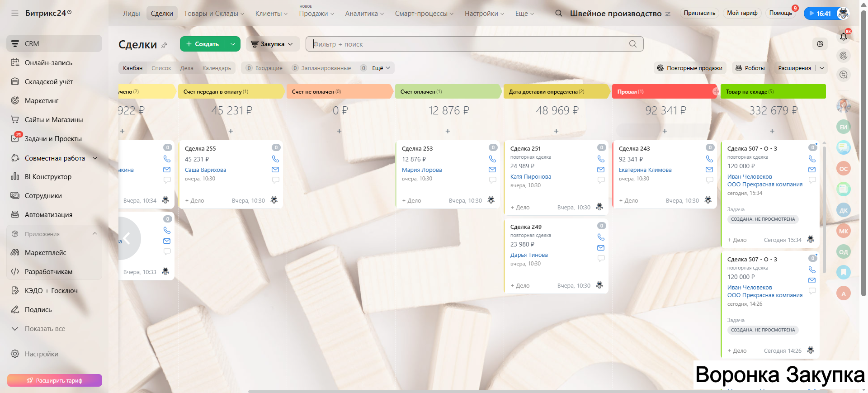Open Задачи и Проекты in the sidebar
The height and width of the screenshot is (393, 868).
tap(54, 139)
